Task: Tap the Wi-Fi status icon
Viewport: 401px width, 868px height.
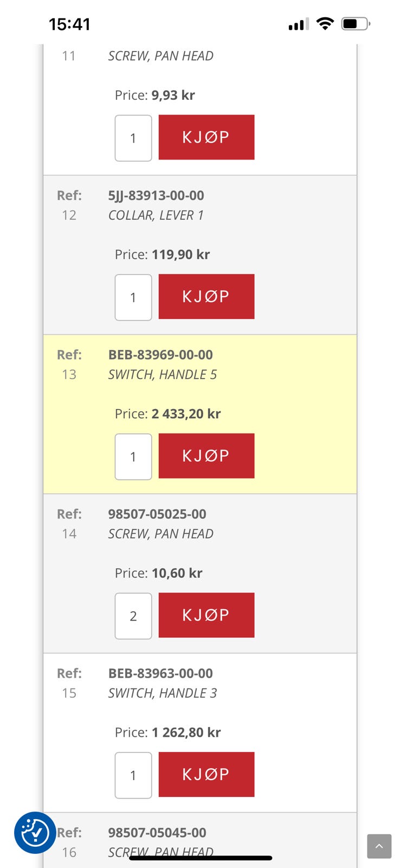Action: click(325, 23)
